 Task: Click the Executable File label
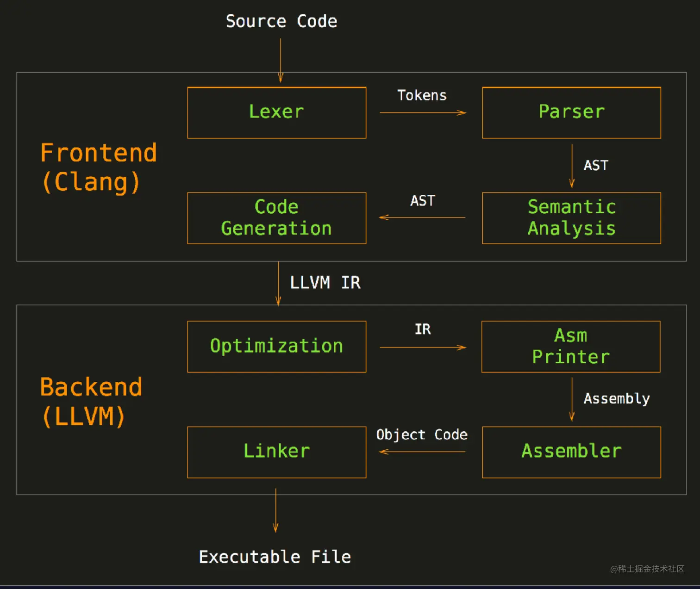point(275,557)
